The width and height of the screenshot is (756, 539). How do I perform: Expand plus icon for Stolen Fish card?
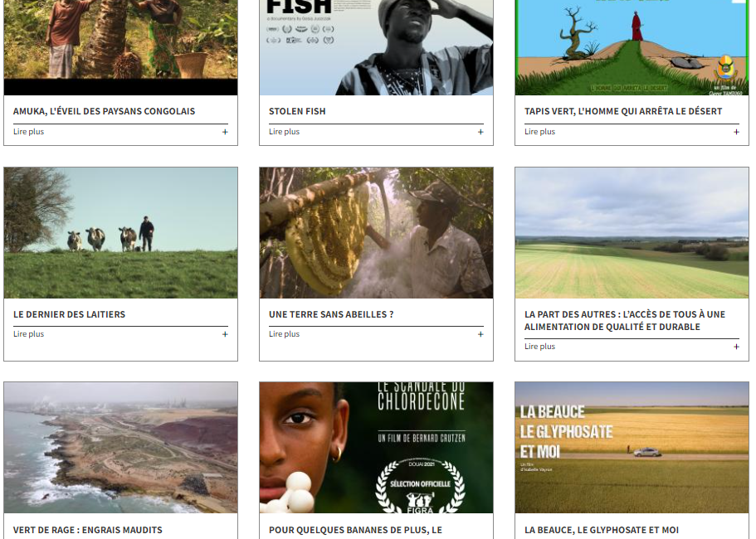pos(480,132)
